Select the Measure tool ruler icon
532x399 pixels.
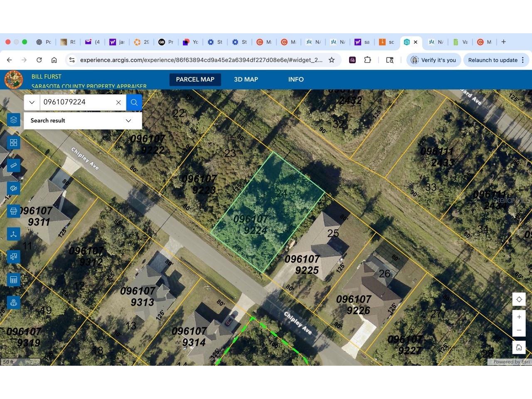pos(13,165)
